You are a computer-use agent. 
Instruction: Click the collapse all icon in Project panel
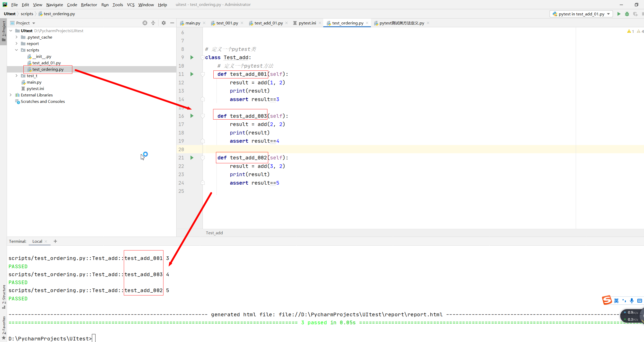[153, 23]
